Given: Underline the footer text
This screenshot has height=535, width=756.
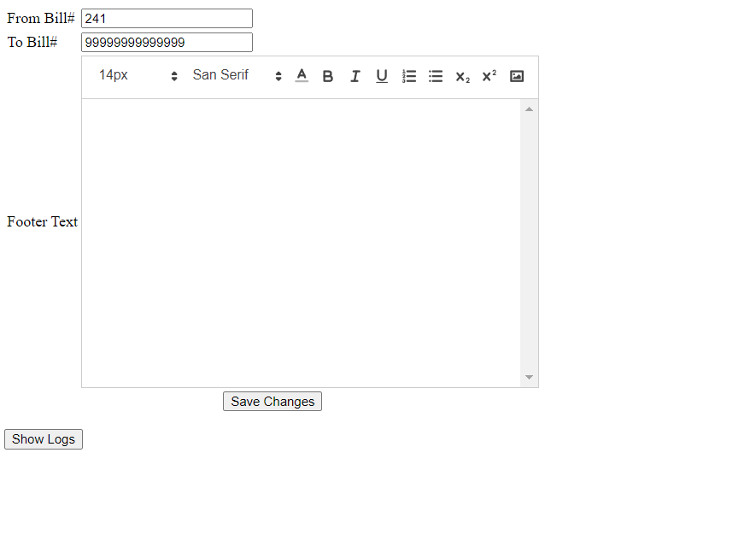Looking at the screenshot, I should [382, 76].
